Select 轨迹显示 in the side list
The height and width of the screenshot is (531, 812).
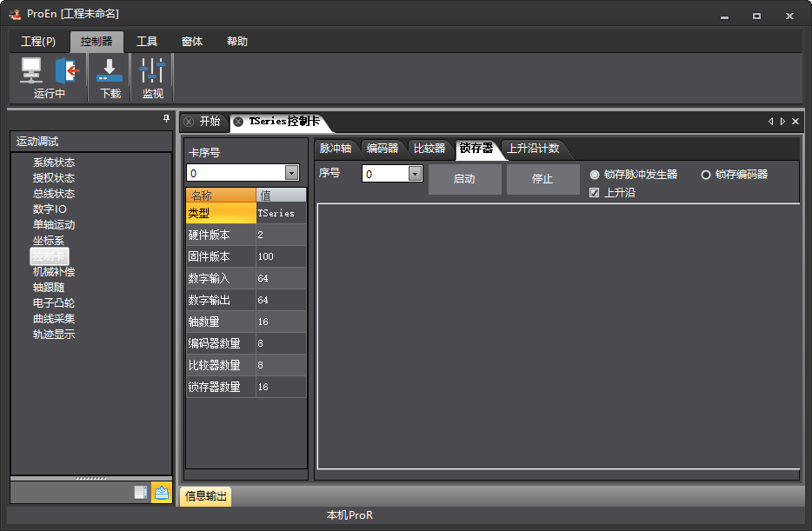(54, 335)
